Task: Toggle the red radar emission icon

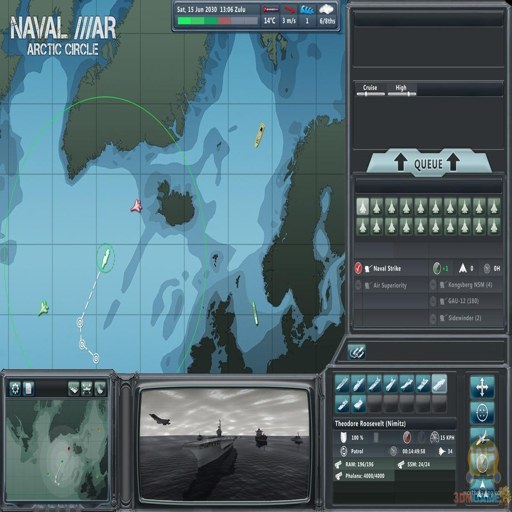Action: (x=407, y=437)
